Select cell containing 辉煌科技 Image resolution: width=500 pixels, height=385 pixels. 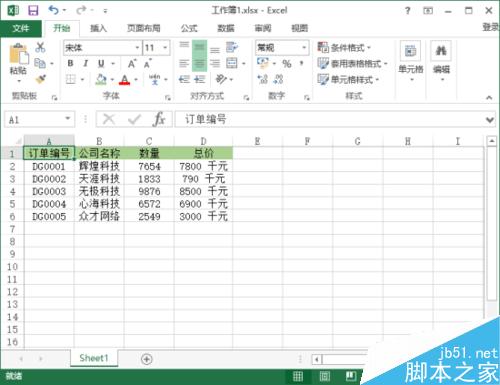tap(99, 166)
